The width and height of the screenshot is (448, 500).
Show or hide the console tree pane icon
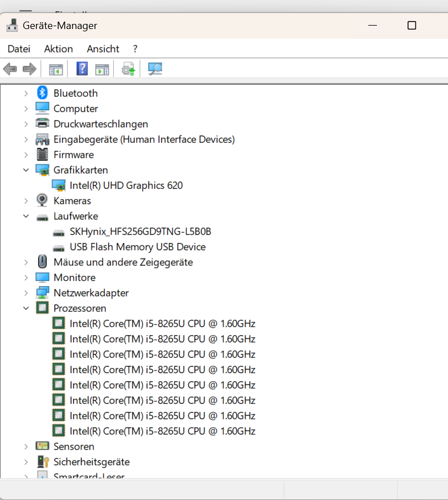click(56, 69)
